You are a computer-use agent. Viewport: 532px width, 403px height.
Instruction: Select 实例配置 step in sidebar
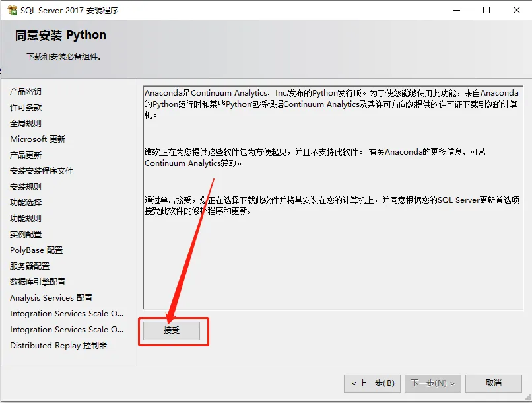pyautogui.click(x=26, y=235)
